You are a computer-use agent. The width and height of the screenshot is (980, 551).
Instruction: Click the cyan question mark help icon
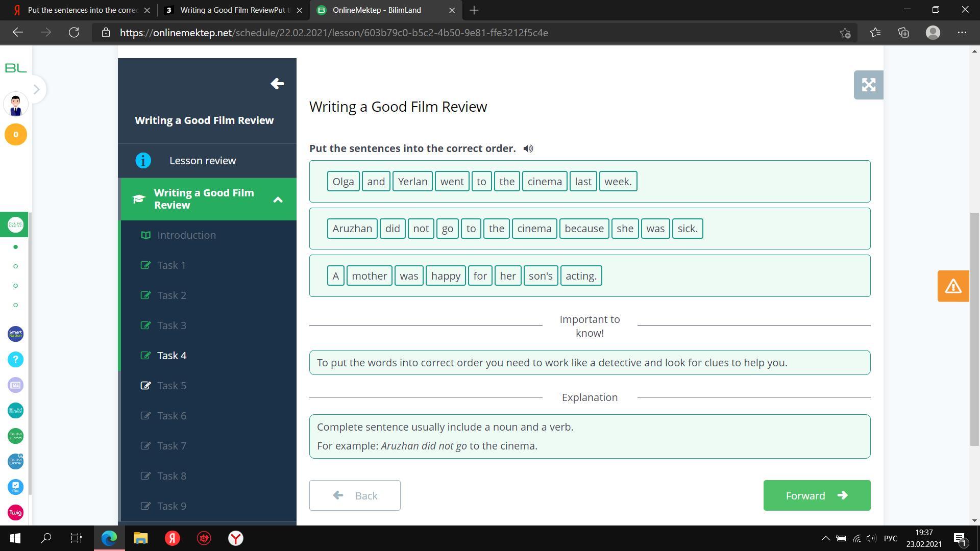point(15,360)
